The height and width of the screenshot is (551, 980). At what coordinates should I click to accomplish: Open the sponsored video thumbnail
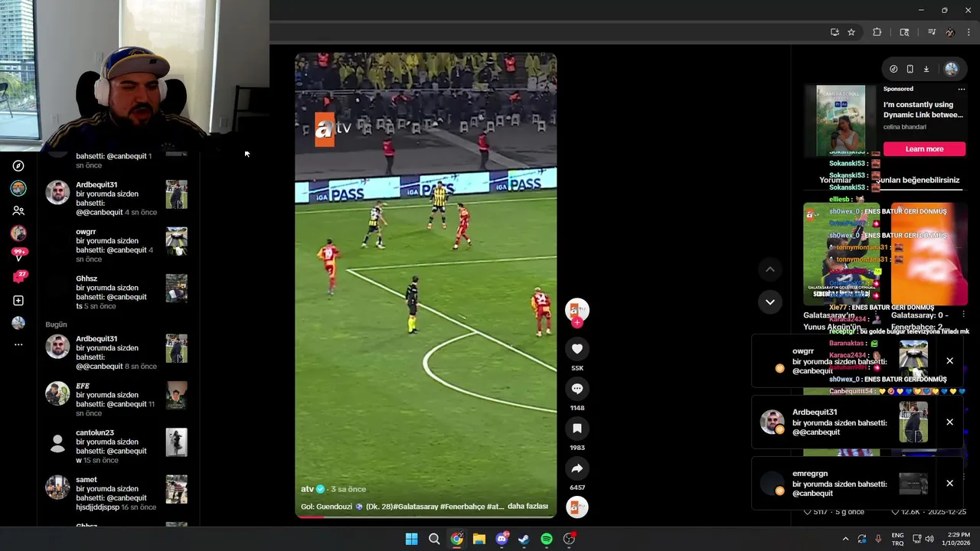[x=841, y=120]
